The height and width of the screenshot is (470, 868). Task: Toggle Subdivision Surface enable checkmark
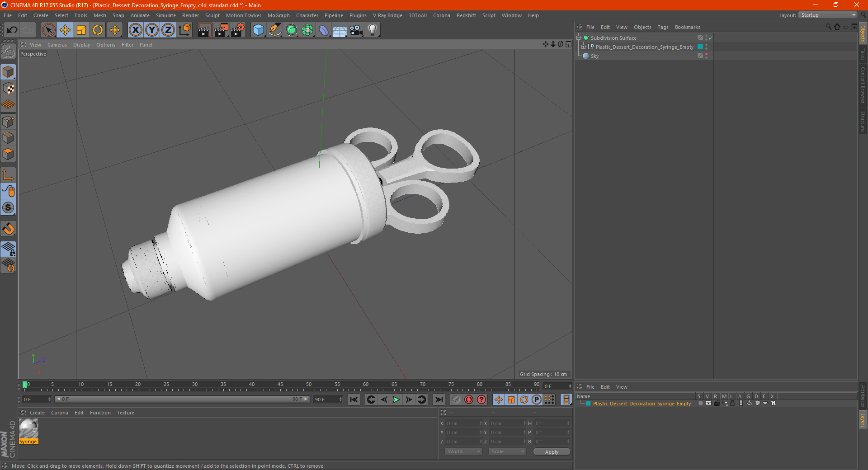710,38
